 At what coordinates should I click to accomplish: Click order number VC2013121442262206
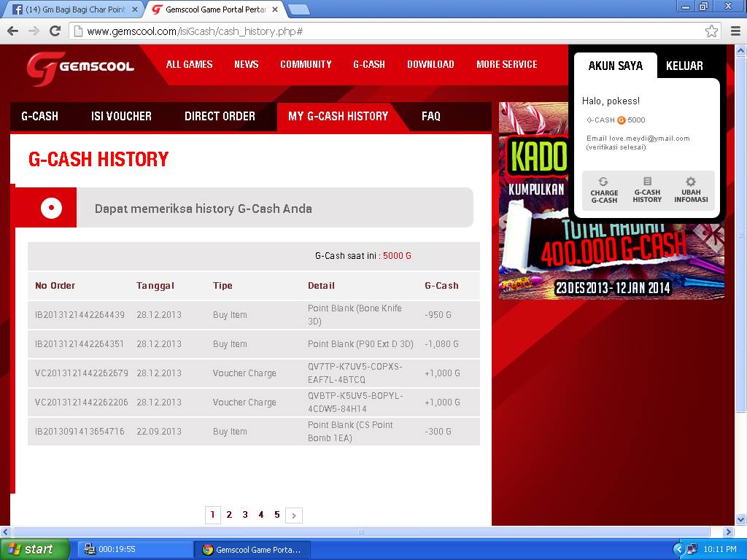[82, 402]
